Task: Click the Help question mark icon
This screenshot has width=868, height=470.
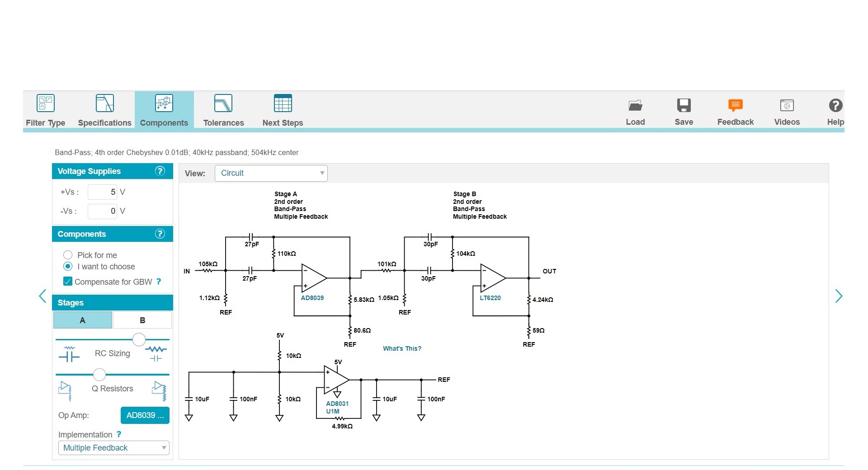Action: coord(835,106)
